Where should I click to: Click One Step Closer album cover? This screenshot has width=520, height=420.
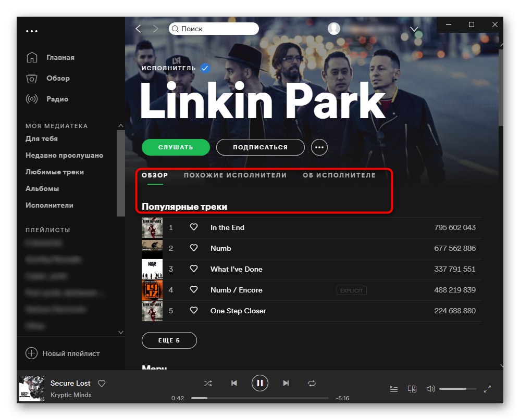pos(152,311)
